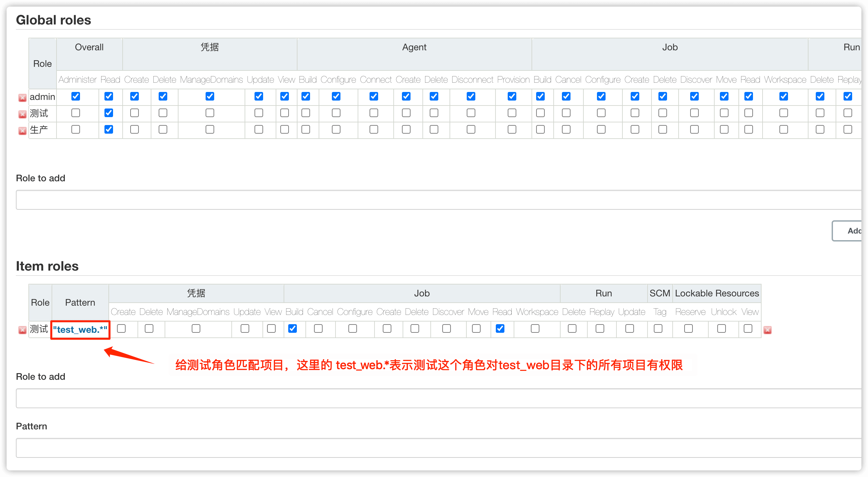Click the Administer column header in Global roles
This screenshot has width=868, height=477.
77,80
